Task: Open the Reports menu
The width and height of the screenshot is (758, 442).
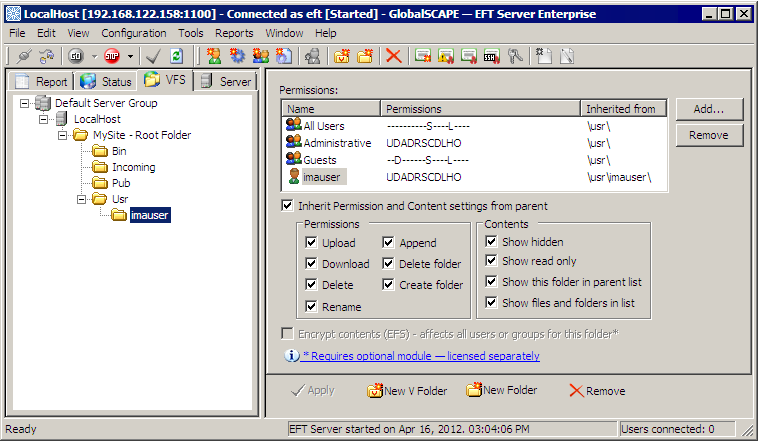Action: point(234,33)
